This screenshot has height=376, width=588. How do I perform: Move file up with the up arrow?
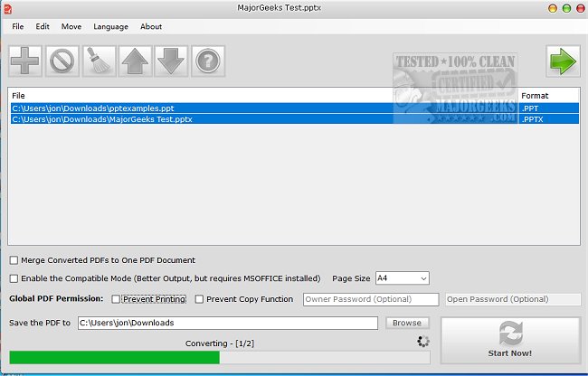[x=135, y=61]
